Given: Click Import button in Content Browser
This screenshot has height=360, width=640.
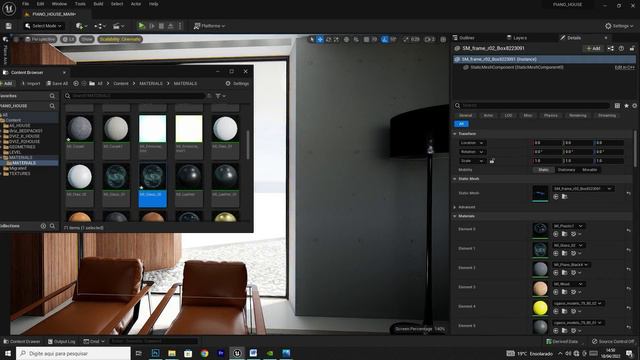Looking at the screenshot, I should 31,83.
